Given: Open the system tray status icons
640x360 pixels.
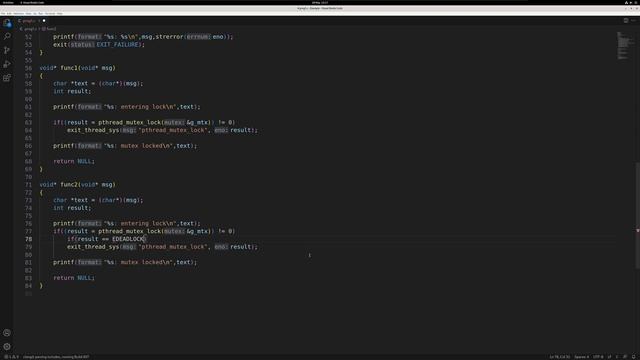Looking at the screenshot, I should pos(631,2).
